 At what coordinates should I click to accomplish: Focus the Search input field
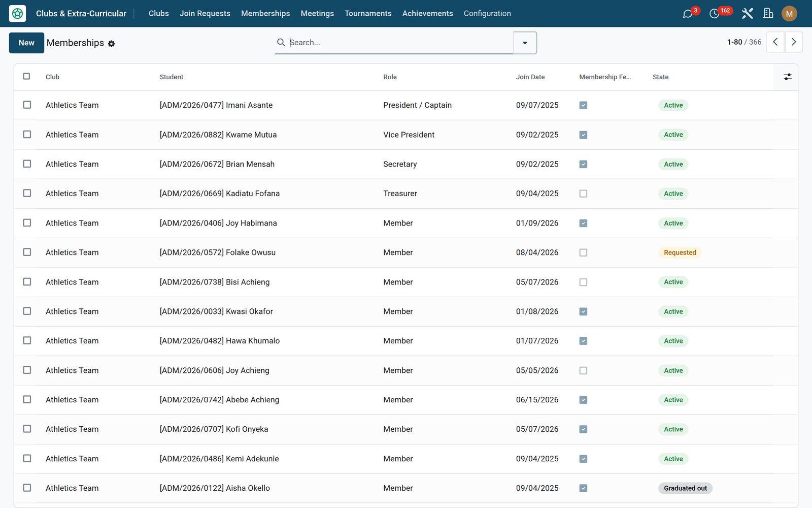[400, 43]
